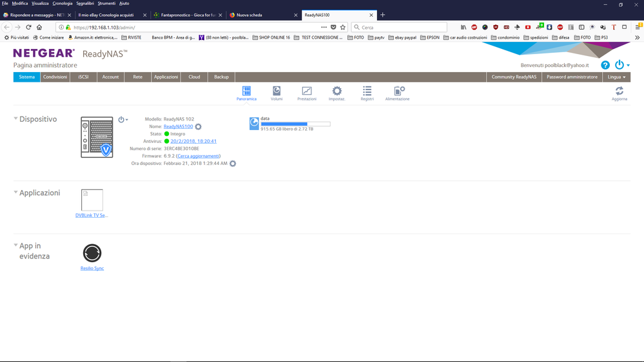Click the blue download arrow extension icon
Viewport: 644px width, 362px height.
point(549,27)
